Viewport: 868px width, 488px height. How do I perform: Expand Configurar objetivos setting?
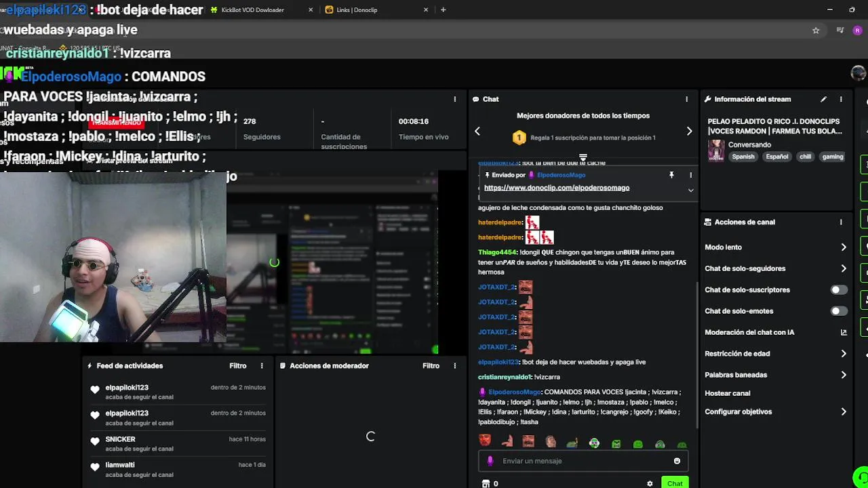click(x=776, y=411)
